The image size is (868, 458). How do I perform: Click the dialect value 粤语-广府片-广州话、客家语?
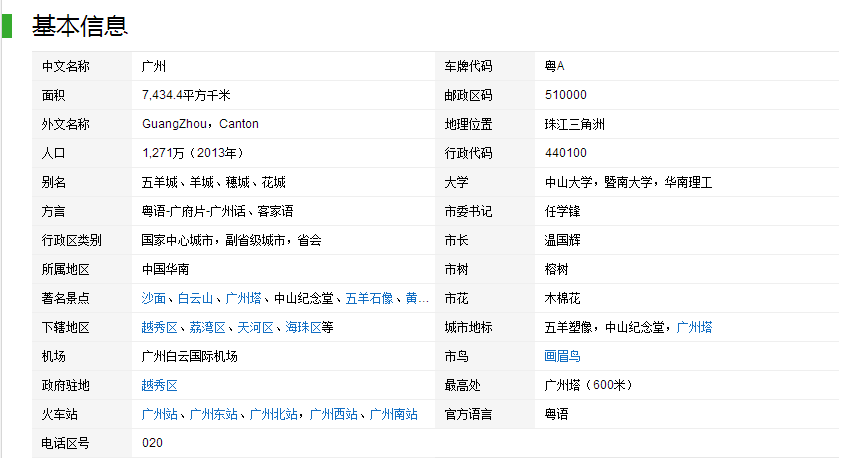tap(217, 211)
